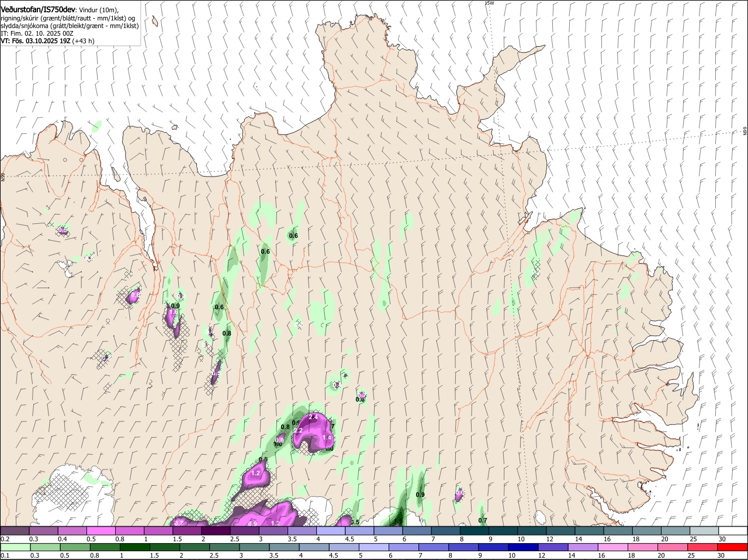This screenshot has width=748, height=560.
Task: Click the white upper legend swatch after 30
Action: (x=733, y=531)
